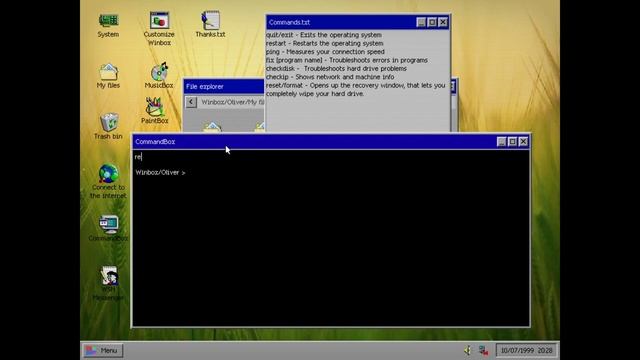This screenshot has height=360, width=640.
Task: Open CommandBox desktop icon
Action: [108, 228]
